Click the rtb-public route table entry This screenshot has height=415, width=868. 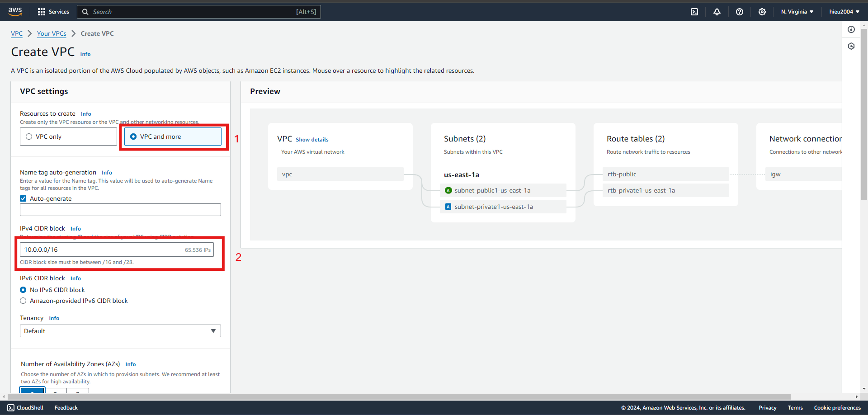665,174
